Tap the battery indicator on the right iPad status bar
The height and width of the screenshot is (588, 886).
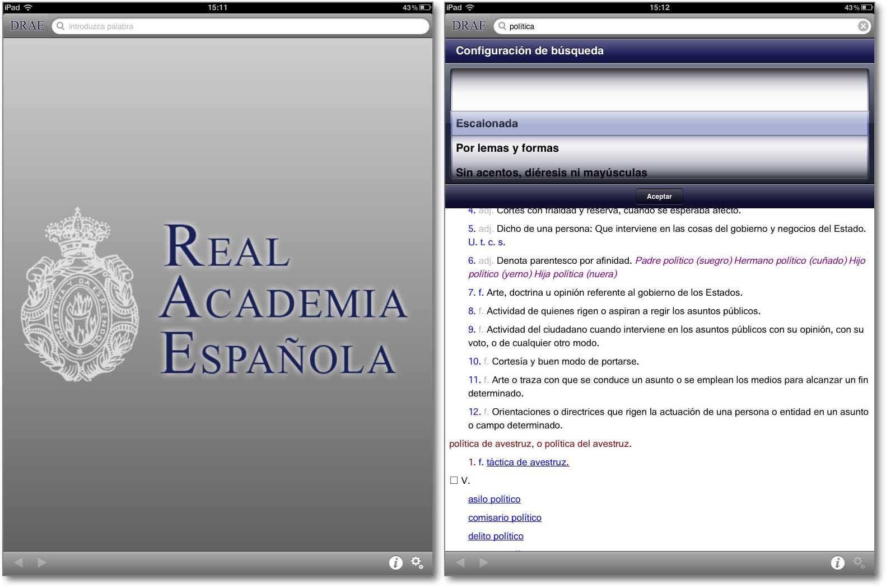867,7
